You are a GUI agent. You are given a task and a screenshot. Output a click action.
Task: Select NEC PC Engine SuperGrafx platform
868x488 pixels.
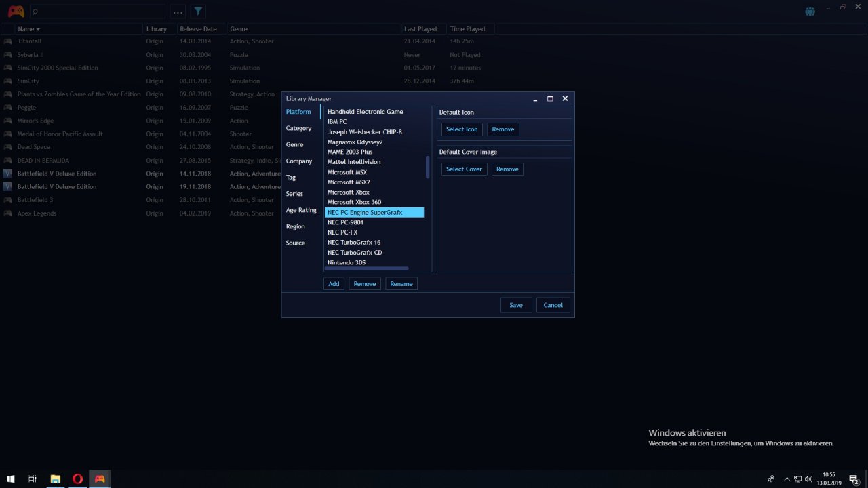click(374, 212)
